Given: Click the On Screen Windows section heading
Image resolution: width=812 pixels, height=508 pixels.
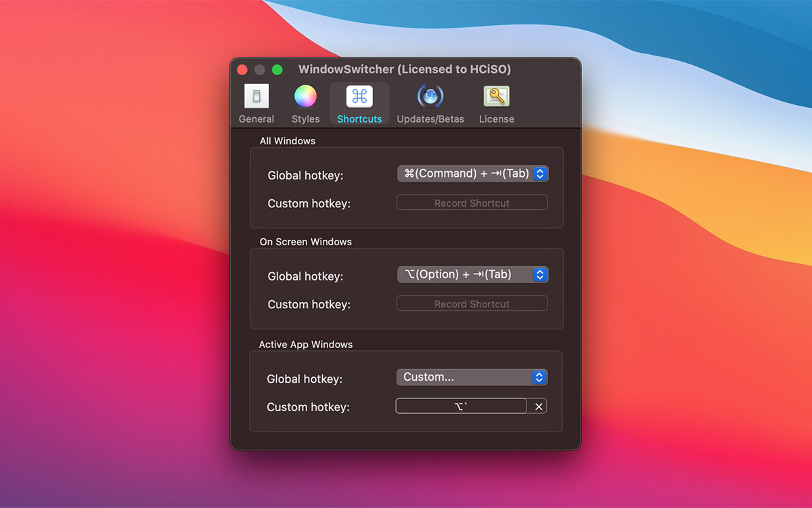Looking at the screenshot, I should [x=306, y=241].
